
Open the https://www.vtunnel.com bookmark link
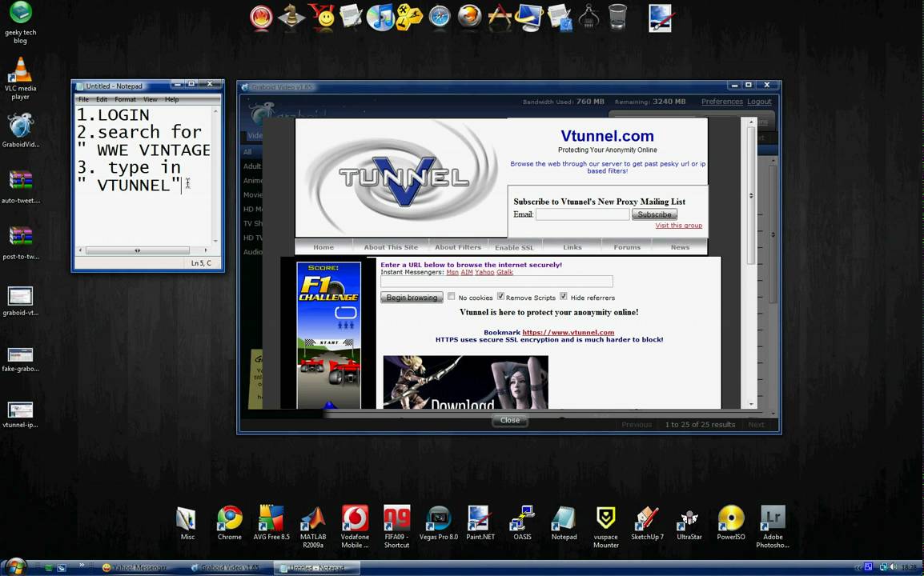tap(568, 332)
